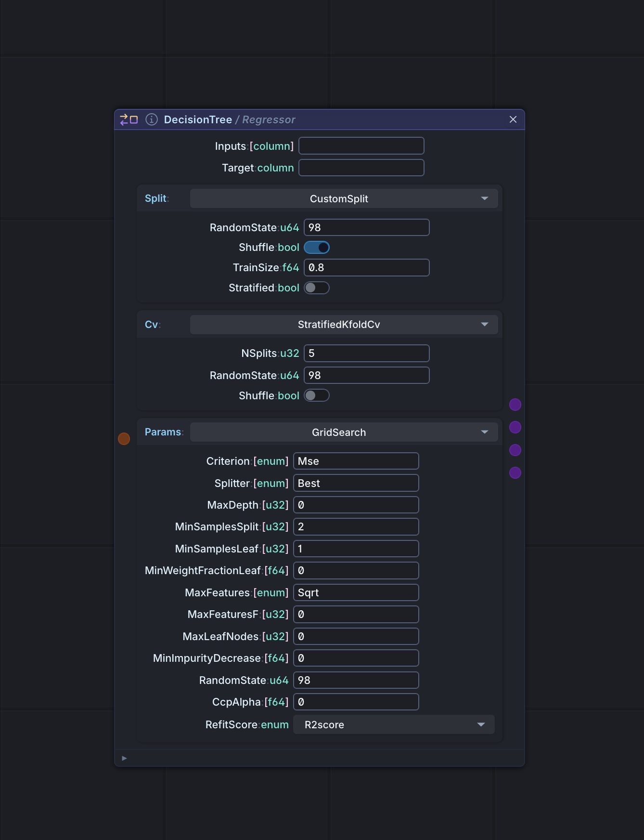Screen dimensions: 644x840
Task: Disable the Split Shuffle toggle
Action: coord(317,248)
